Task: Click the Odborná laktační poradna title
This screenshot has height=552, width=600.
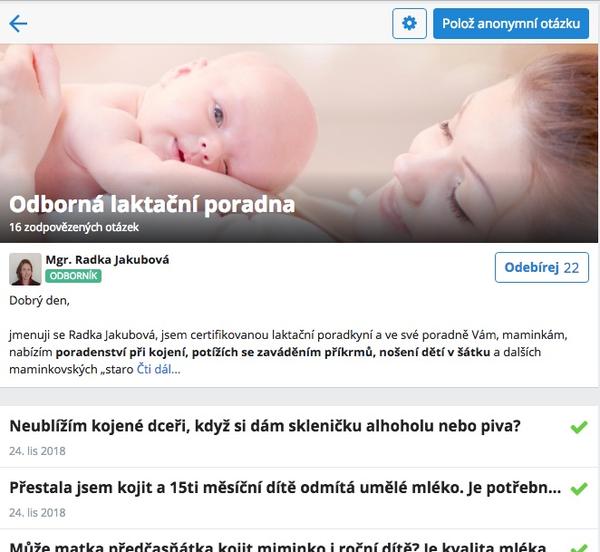Action: (152, 204)
